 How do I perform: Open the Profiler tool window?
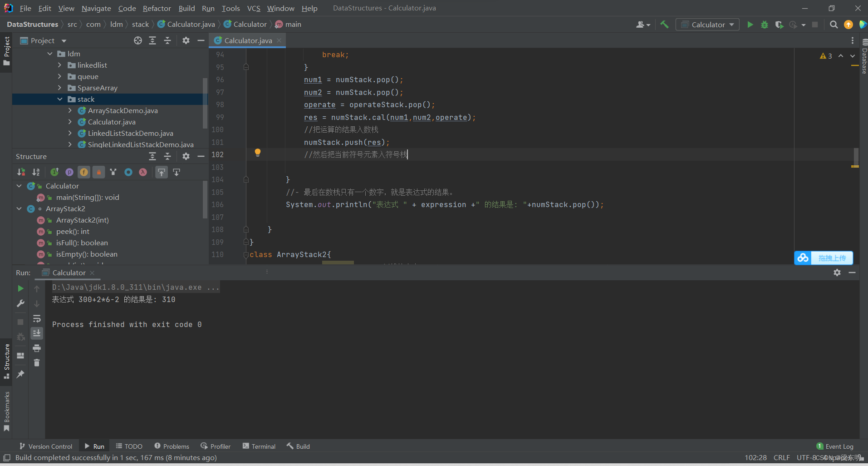click(x=216, y=446)
